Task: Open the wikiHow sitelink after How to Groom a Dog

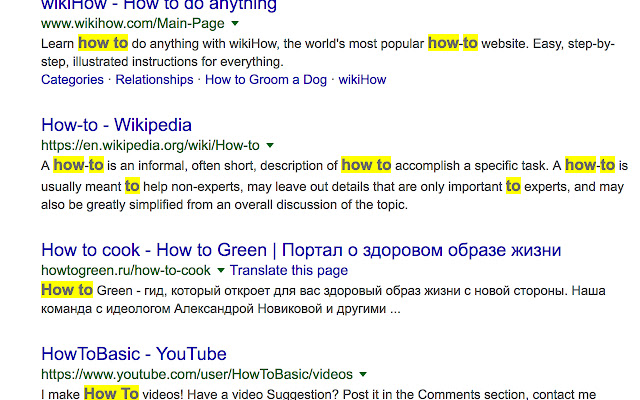Action: tap(362, 79)
